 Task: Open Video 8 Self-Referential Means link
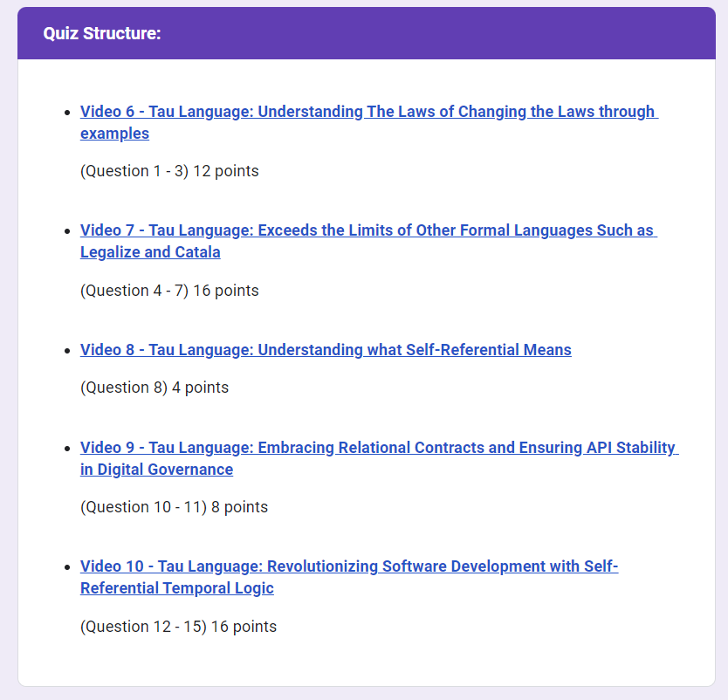tap(326, 350)
